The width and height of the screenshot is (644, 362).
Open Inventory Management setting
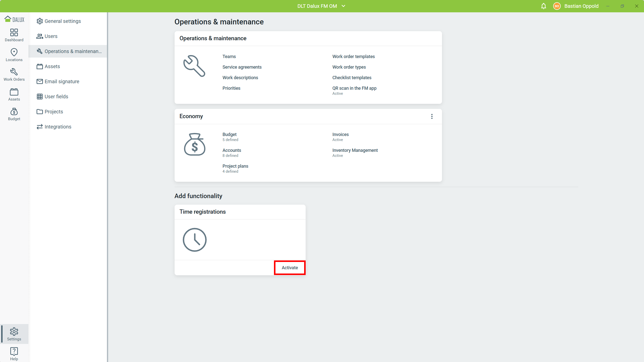[x=355, y=150]
